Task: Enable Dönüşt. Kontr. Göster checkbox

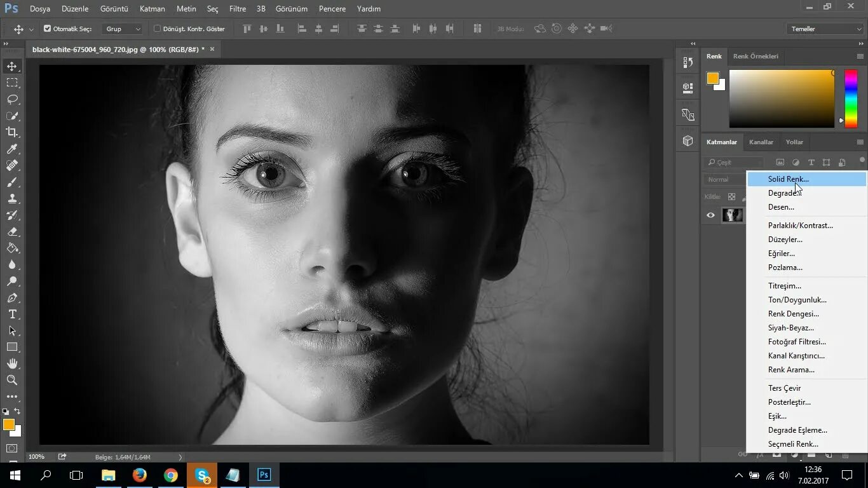Action: [x=158, y=29]
